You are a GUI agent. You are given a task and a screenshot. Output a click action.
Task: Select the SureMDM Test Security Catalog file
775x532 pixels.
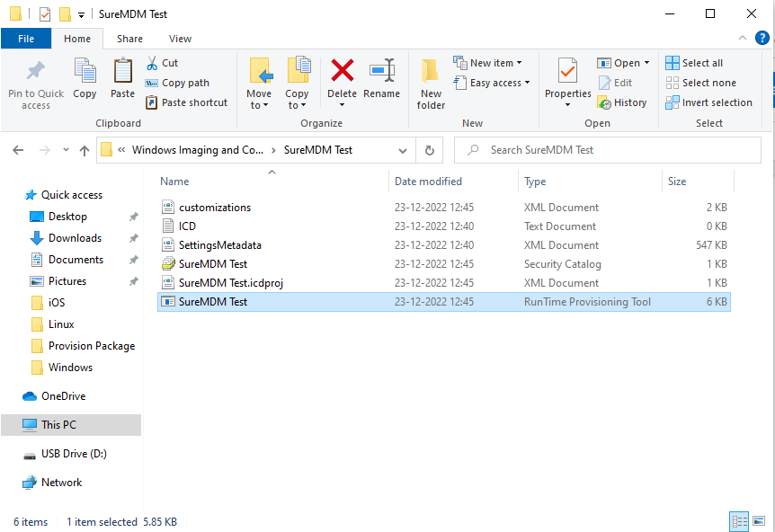tap(443, 264)
